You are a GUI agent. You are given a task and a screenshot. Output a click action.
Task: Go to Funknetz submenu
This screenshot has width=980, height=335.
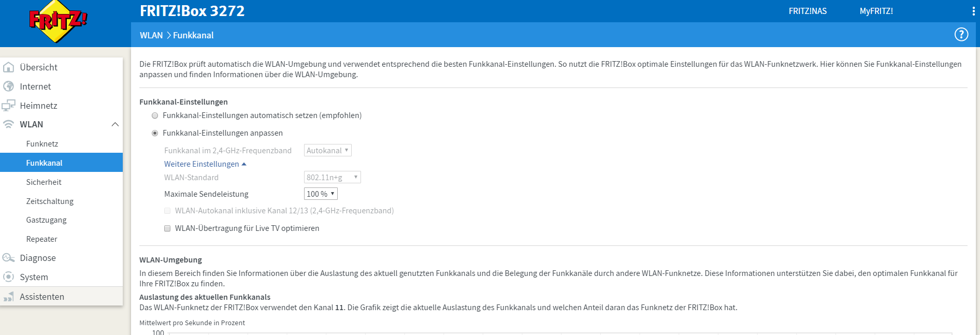pyautogui.click(x=42, y=144)
